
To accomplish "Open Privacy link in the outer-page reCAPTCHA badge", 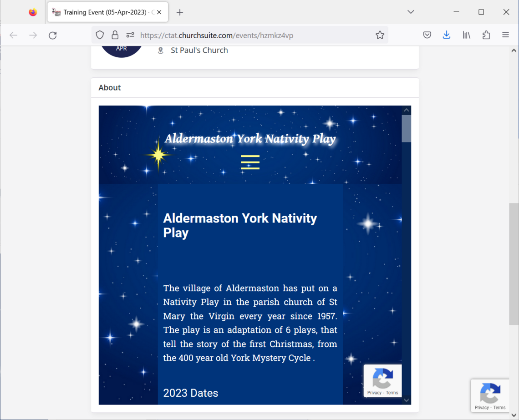I will (x=482, y=407).
